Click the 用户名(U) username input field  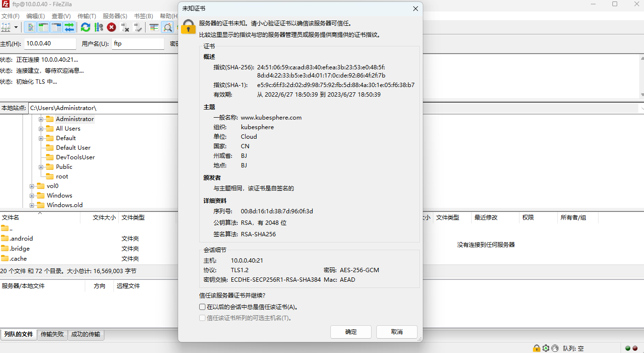point(138,44)
